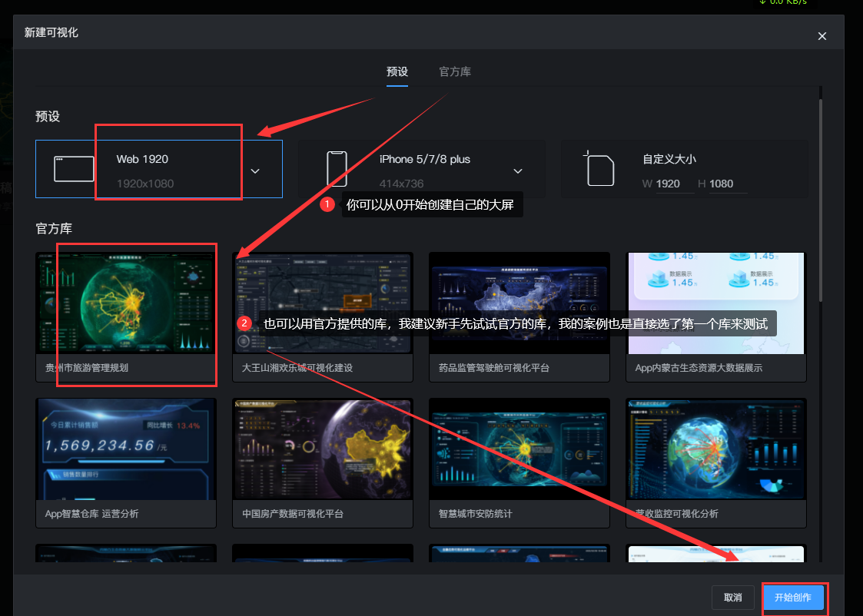Choose the App内蒙古生态资源大数据展示 template
The width and height of the screenshot is (863, 616).
tap(716, 316)
